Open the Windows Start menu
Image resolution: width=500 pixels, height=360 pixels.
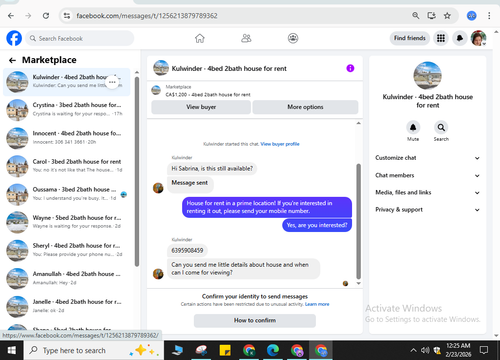click(12, 350)
